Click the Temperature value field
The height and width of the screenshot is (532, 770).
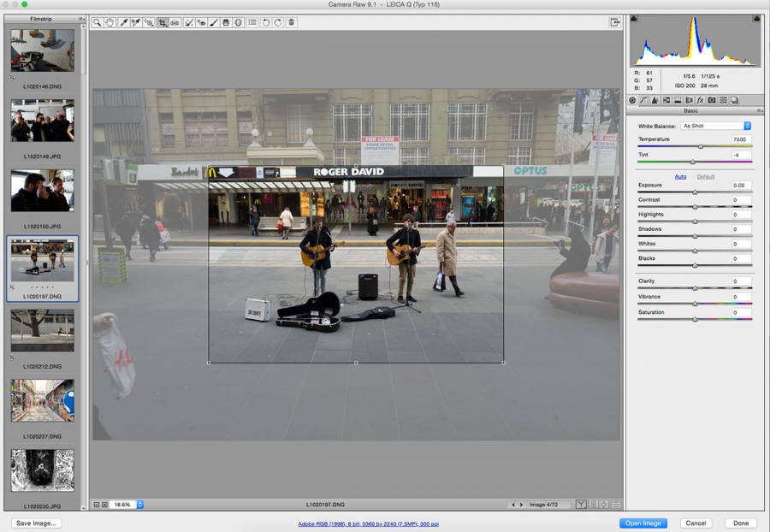tap(741, 139)
